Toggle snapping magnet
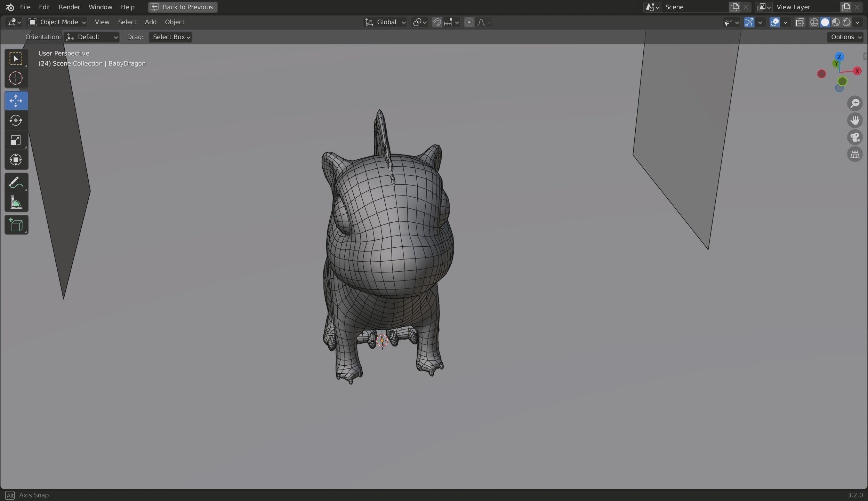The width and height of the screenshot is (868, 501). [437, 22]
